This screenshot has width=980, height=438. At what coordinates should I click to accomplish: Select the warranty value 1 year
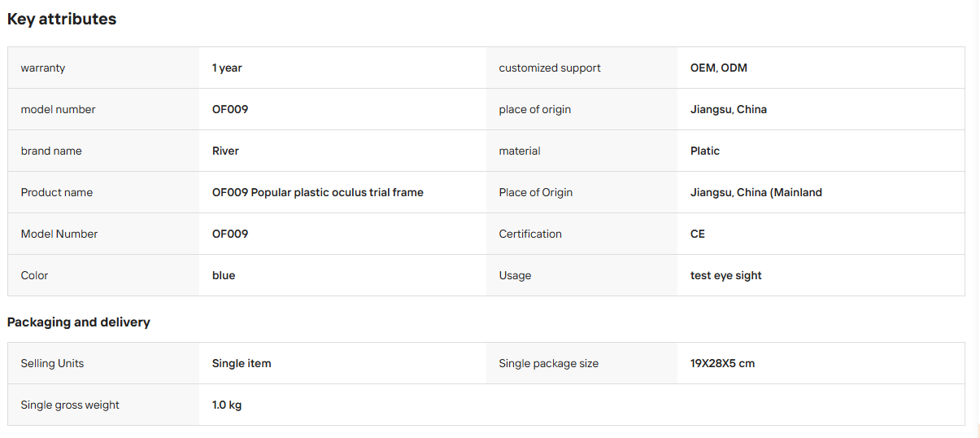tap(227, 68)
